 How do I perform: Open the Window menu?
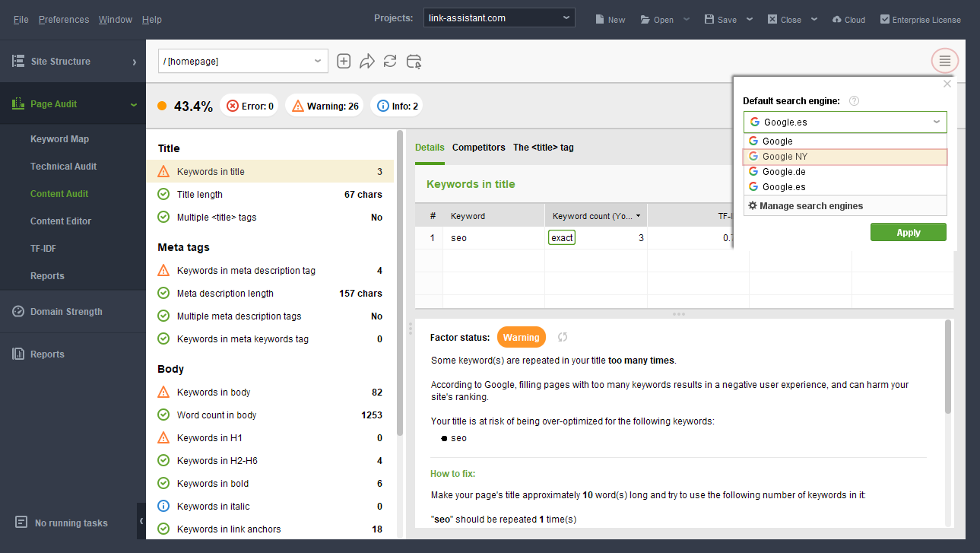pyautogui.click(x=116, y=19)
